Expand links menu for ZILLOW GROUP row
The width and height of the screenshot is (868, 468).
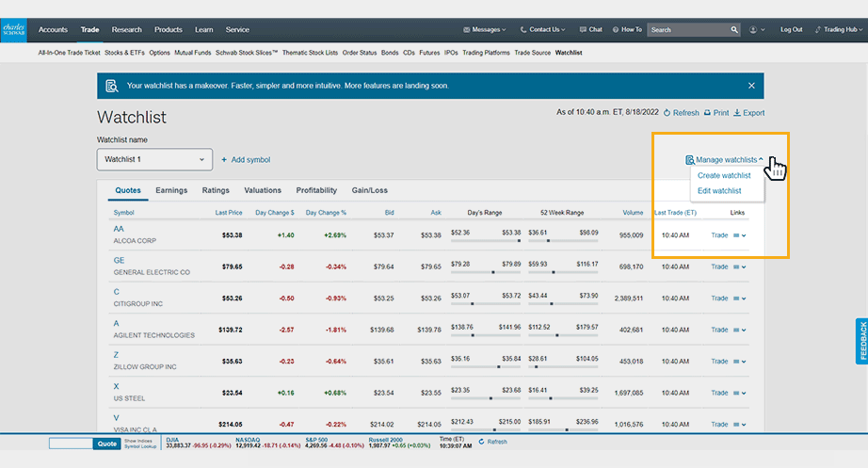pos(740,362)
